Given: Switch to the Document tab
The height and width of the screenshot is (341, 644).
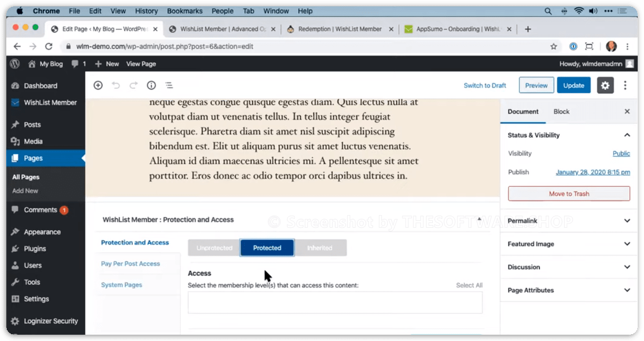Looking at the screenshot, I should pyautogui.click(x=523, y=111).
